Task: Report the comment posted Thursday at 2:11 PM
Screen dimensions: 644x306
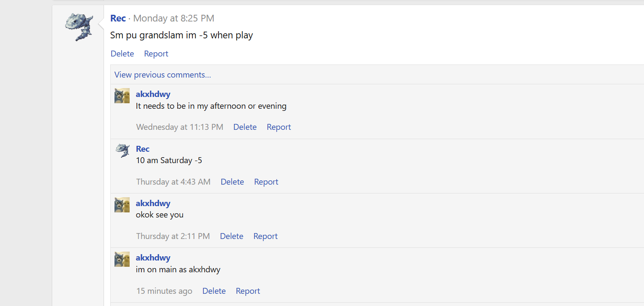Action: [265, 236]
